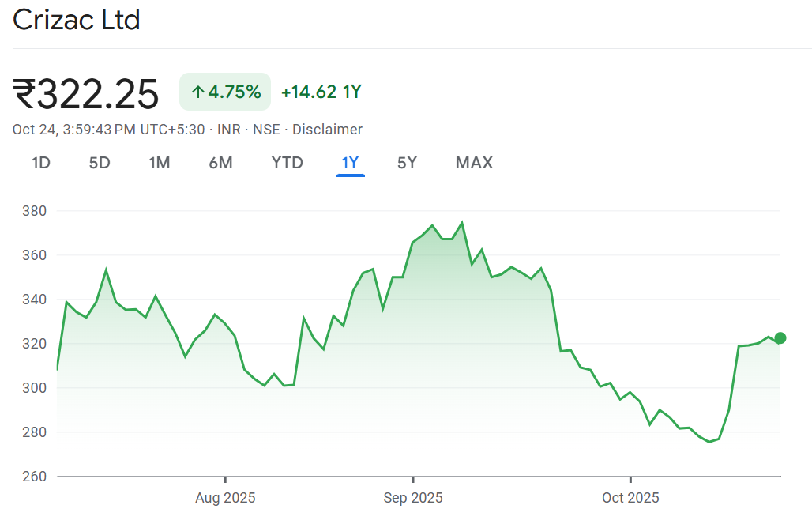Click the +14.62 1Y change text
The height and width of the screenshot is (524, 812).
[x=321, y=92]
